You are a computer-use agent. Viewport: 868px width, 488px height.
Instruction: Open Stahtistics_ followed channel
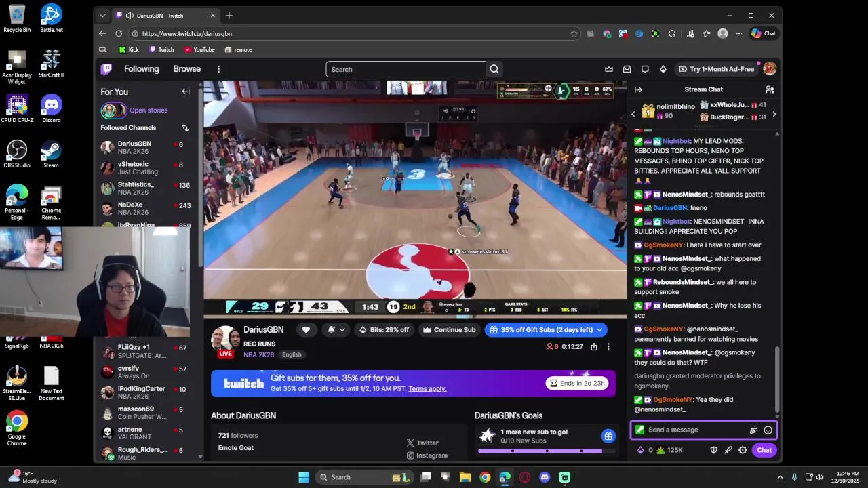145,188
